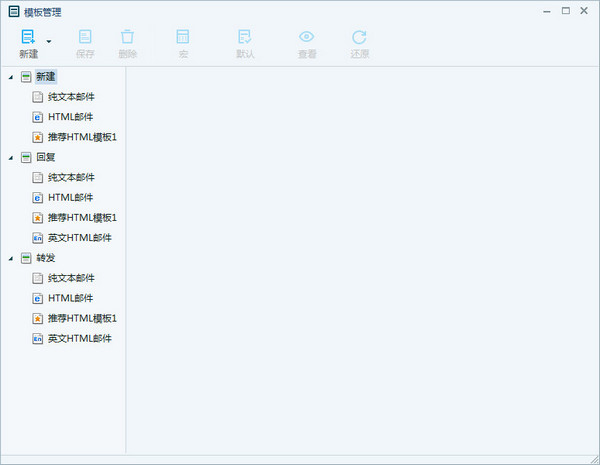Collapse the 回复 tree group arrow
Viewport: 600px width, 465px height.
coord(11,158)
